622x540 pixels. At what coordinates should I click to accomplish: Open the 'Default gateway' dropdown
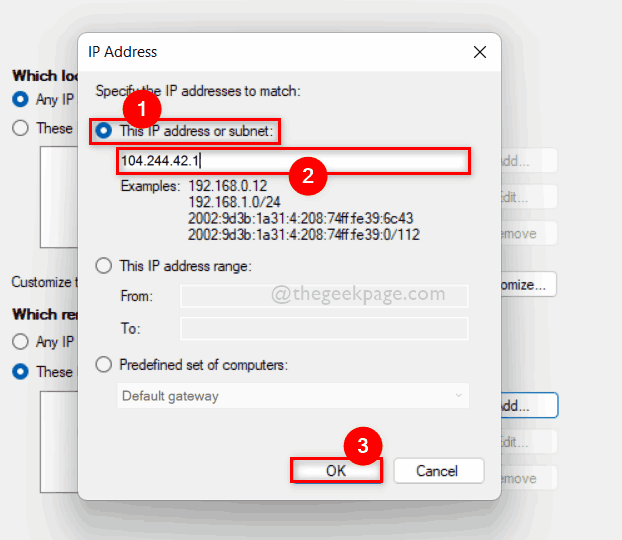[x=293, y=396]
